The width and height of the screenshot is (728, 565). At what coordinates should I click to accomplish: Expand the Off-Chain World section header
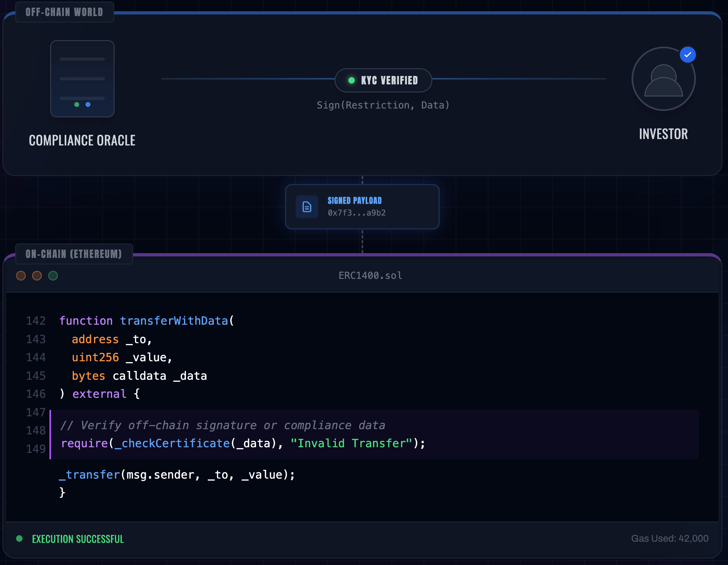click(64, 12)
